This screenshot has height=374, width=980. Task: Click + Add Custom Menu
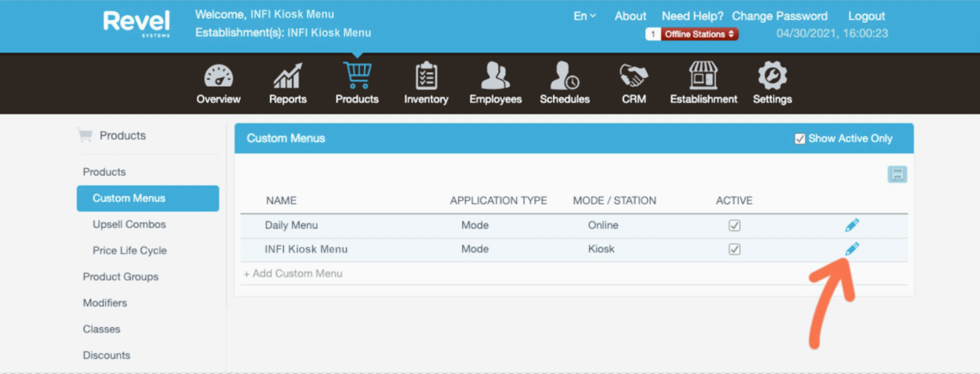293,274
